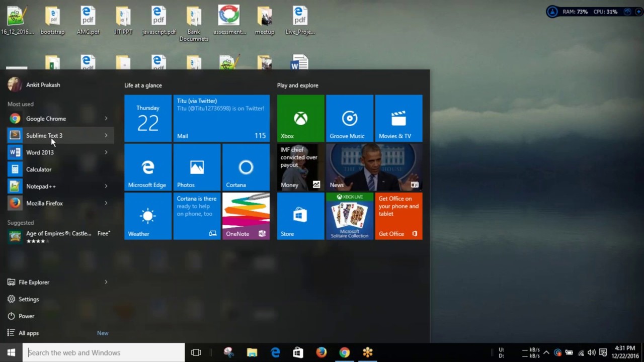Viewport: 644px width, 362px height.
Task: Open Microsoft Edge from the taskbar
Action: pyautogui.click(x=275, y=352)
